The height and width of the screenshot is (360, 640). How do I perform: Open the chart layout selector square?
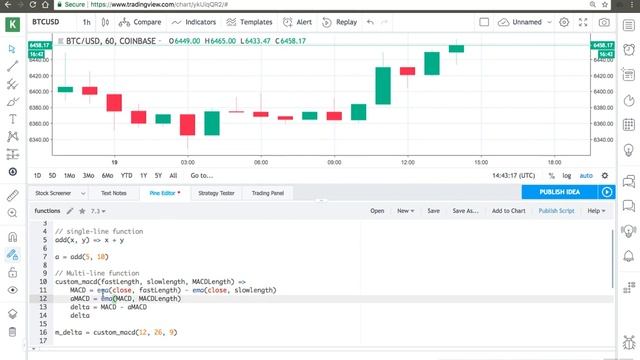[x=484, y=22]
